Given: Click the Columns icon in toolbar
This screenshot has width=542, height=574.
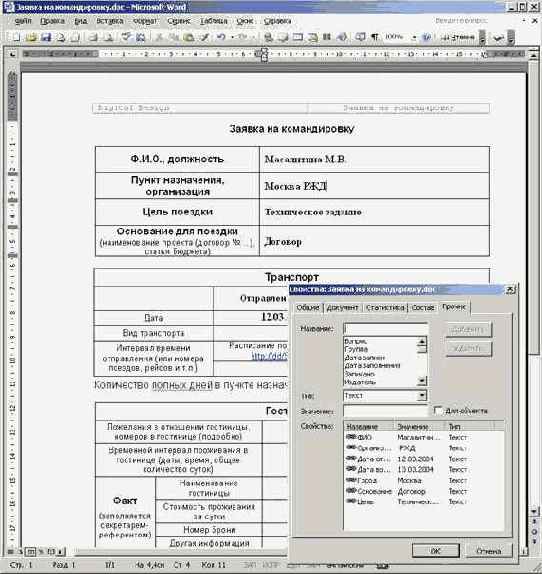Looking at the screenshot, I should pos(327,37).
